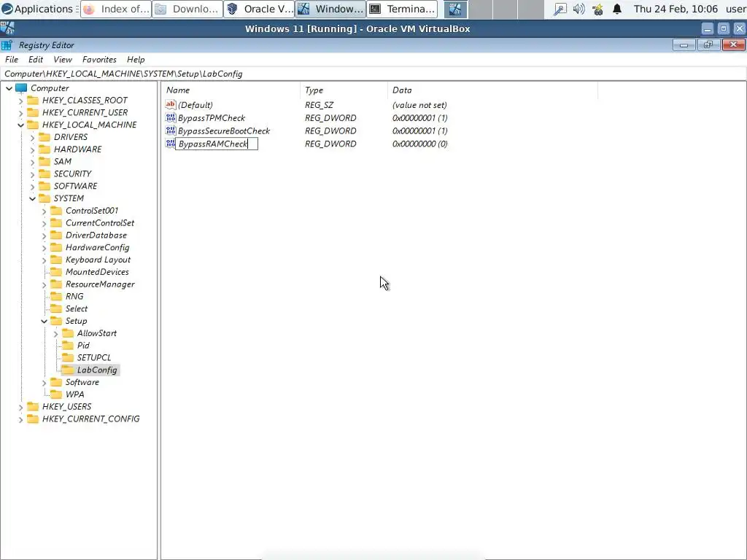Collapse the Computer root node
The height and width of the screenshot is (560, 747).
tap(9, 88)
